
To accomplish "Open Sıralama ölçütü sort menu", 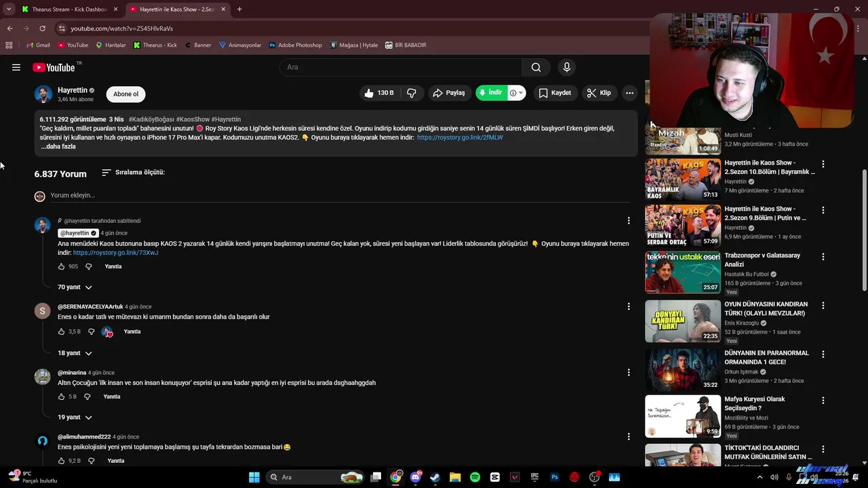I will (x=133, y=172).
